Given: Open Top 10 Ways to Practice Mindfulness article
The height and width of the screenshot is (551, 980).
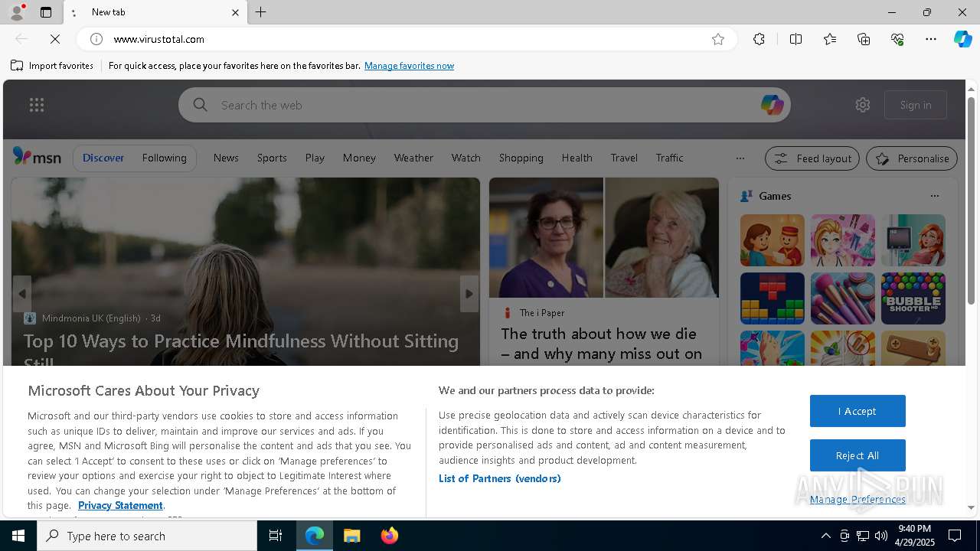Looking at the screenshot, I should pos(241,350).
